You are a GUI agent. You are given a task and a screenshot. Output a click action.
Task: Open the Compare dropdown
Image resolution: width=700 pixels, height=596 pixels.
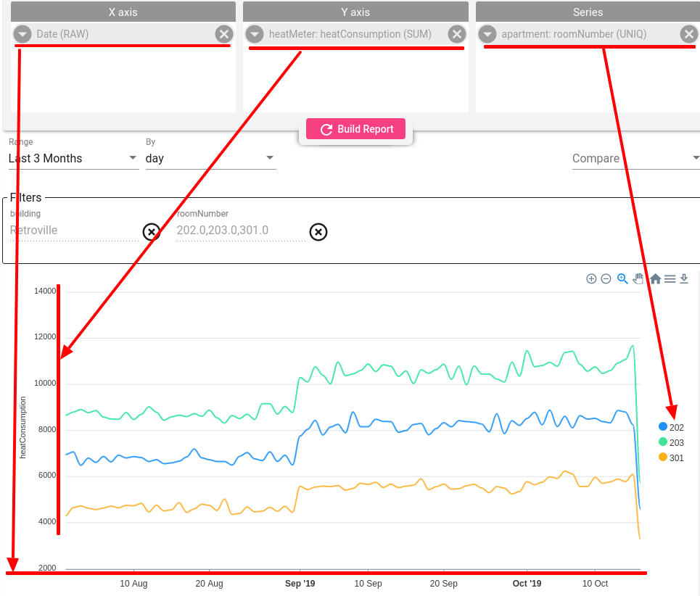[x=635, y=158]
